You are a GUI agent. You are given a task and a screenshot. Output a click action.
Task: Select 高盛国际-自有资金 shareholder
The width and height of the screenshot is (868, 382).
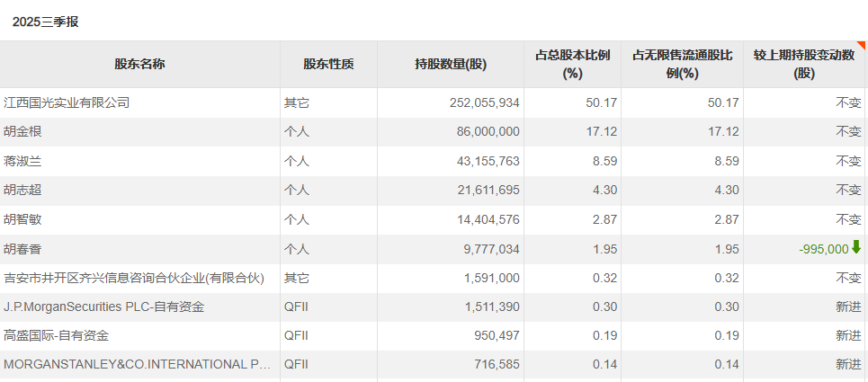59,335
